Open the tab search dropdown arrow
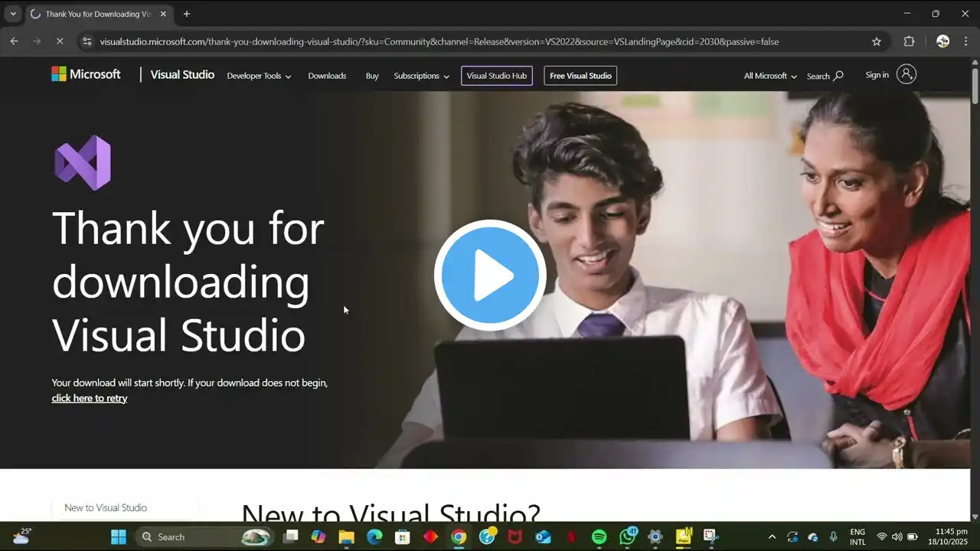980x551 pixels. click(x=13, y=14)
